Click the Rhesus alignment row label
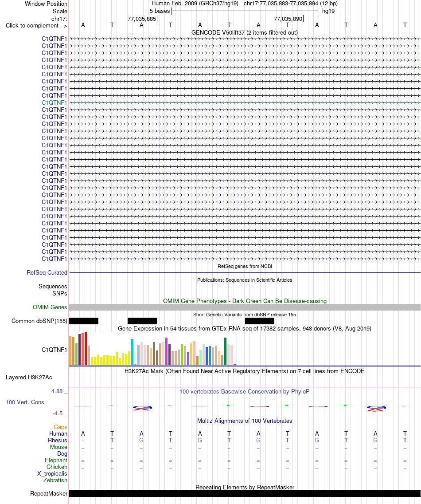Screen dimensions: 421x504 tap(58, 441)
